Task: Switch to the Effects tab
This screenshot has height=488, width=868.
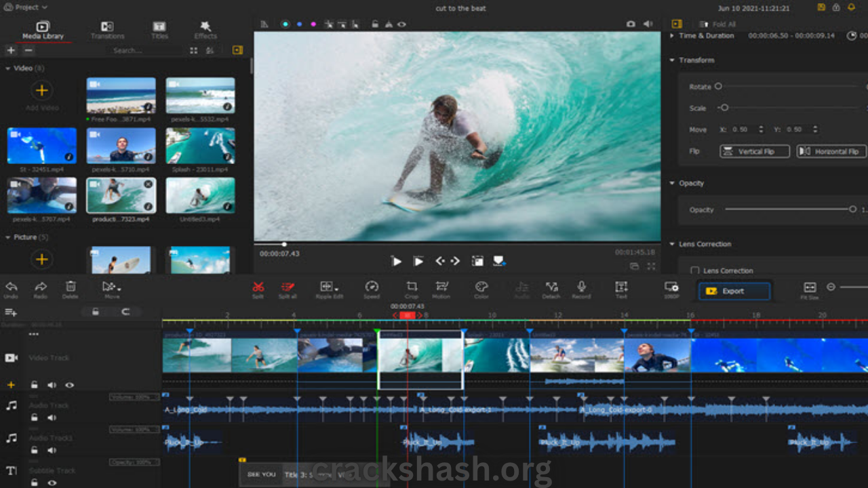Action: point(205,30)
